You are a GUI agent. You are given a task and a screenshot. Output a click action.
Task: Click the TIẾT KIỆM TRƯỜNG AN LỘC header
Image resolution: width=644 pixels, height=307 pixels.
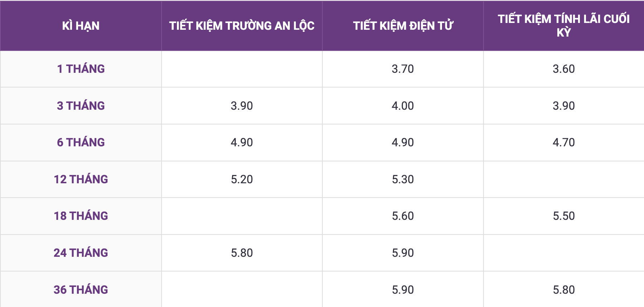click(242, 26)
